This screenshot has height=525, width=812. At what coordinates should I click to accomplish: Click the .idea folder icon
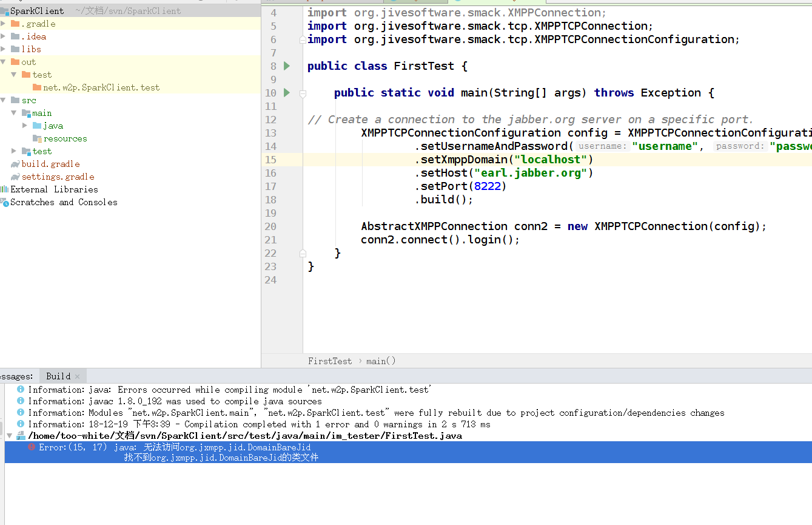tap(15, 36)
